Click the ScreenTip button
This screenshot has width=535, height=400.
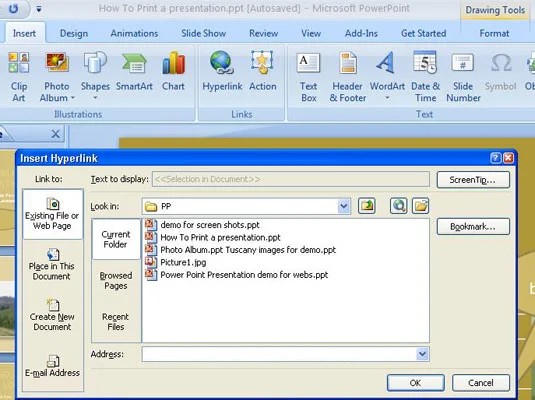coord(473,180)
